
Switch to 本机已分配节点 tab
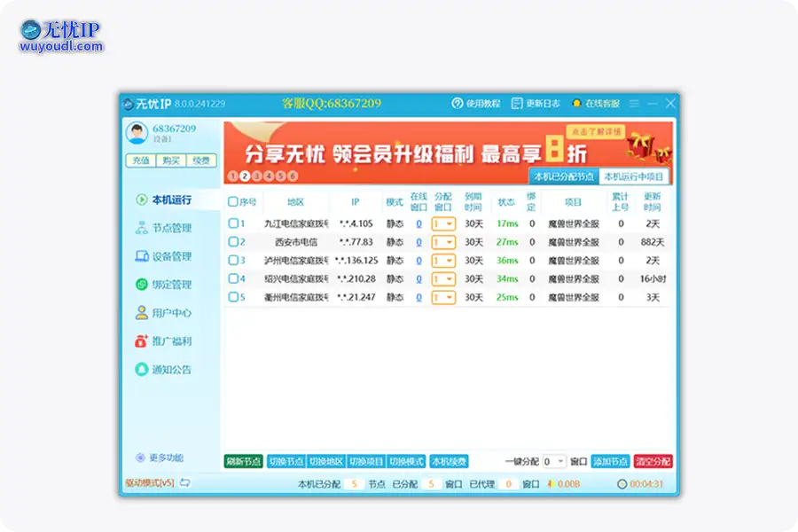[x=564, y=176]
